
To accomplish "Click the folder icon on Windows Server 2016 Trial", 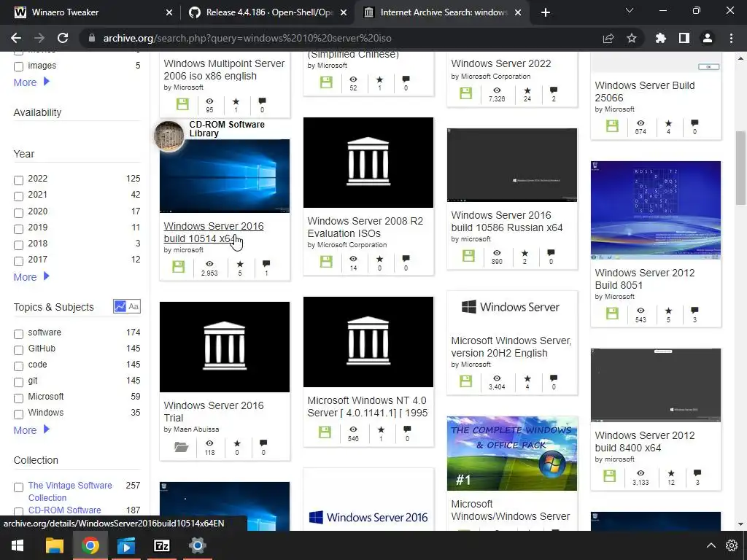I will 181,447.
